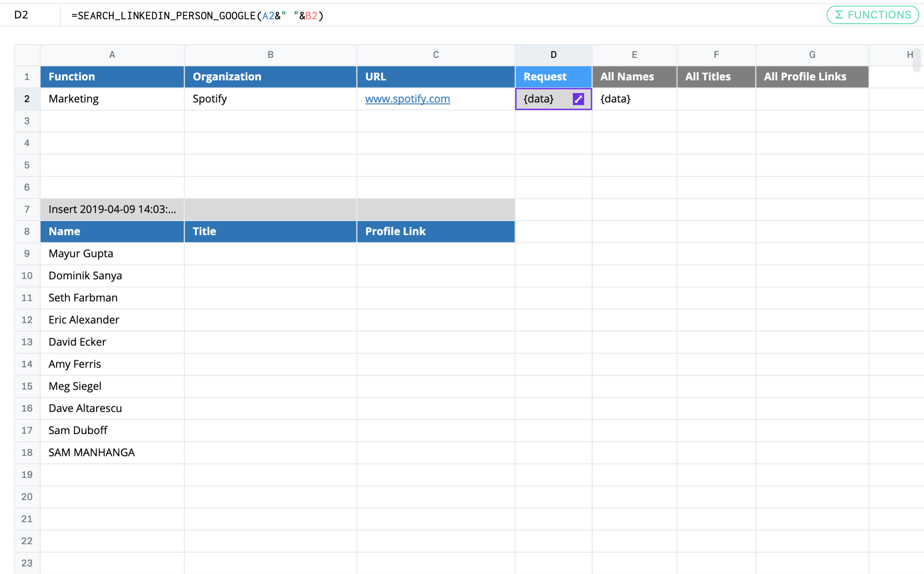The height and width of the screenshot is (574, 924).
Task: Click the select-all corner of the grid
Action: (x=27, y=55)
